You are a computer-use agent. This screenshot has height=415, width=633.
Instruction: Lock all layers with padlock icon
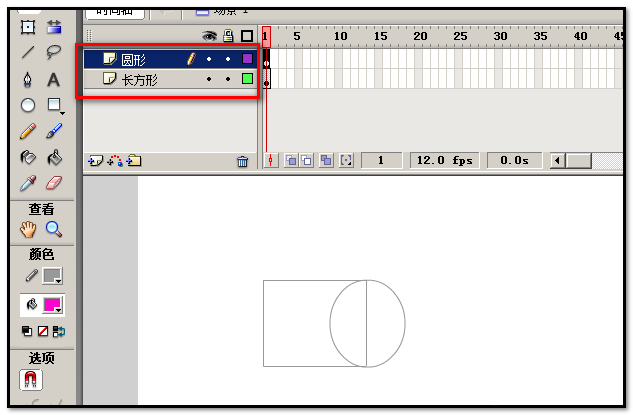pos(228,36)
